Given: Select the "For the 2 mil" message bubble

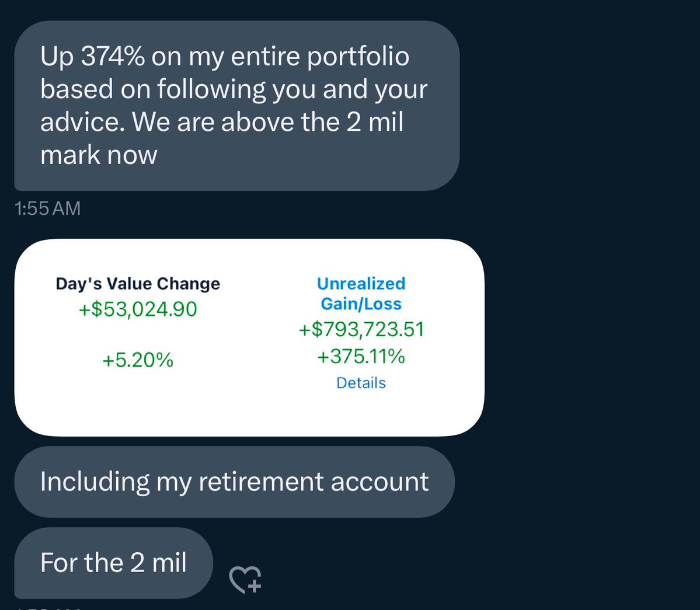Looking at the screenshot, I should [x=113, y=563].
